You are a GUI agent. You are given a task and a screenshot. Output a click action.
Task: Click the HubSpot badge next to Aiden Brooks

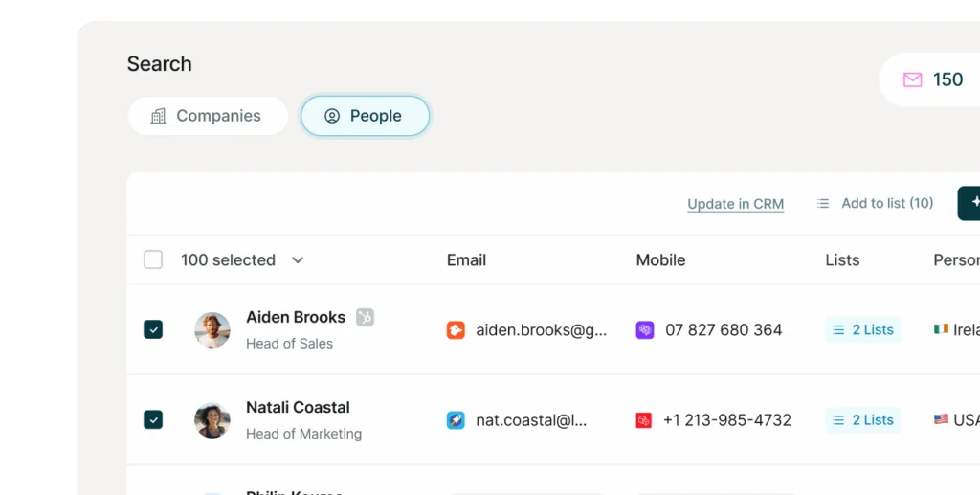tap(365, 317)
